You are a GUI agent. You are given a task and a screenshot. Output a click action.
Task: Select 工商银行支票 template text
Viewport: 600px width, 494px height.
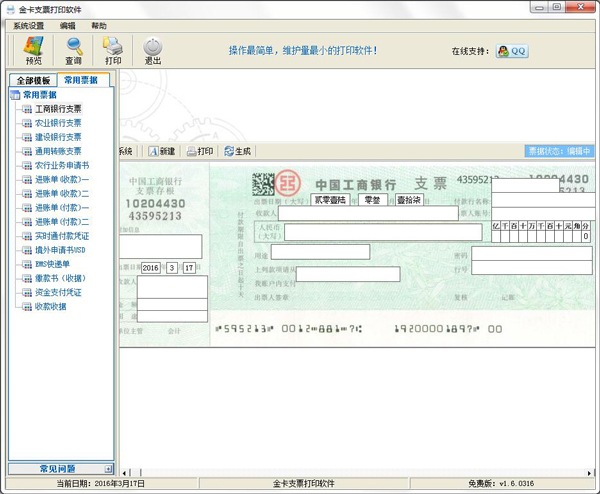click(58, 109)
